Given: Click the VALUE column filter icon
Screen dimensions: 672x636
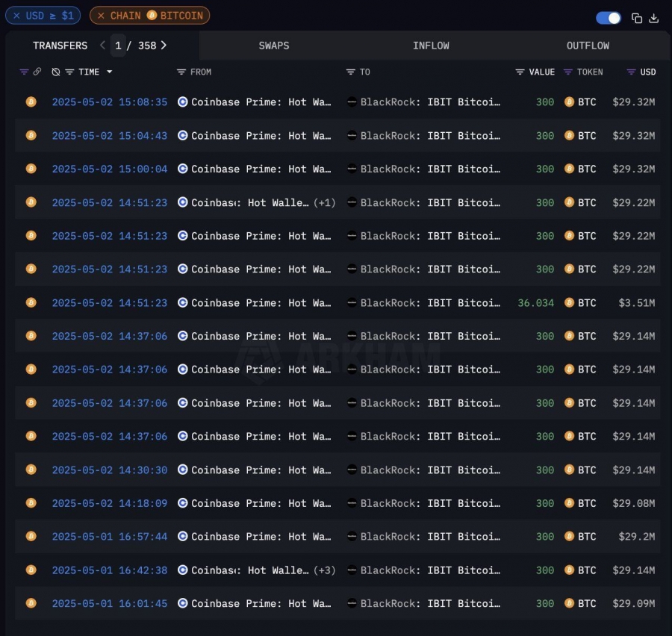Looking at the screenshot, I should click(x=520, y=72).
